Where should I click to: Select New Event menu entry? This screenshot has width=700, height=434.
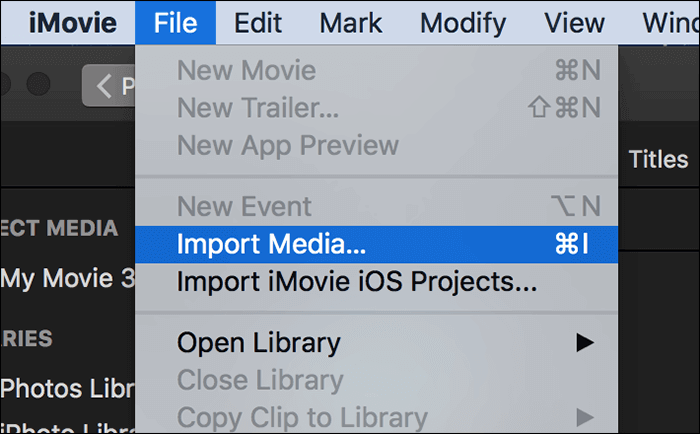pyautogui.click(x=245, y=207)
